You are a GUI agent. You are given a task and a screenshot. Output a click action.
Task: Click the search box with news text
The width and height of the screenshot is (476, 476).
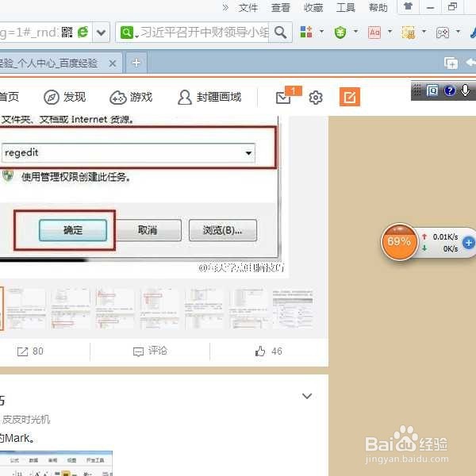pyautogui.click(x=205, y=33)
